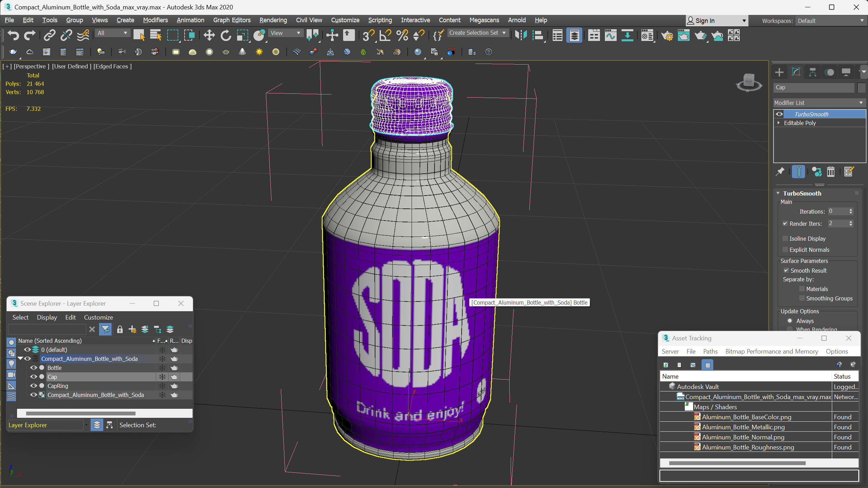
Task: Toggle Show End Result button
Action: pyautogui.click(x=798, y=172)
